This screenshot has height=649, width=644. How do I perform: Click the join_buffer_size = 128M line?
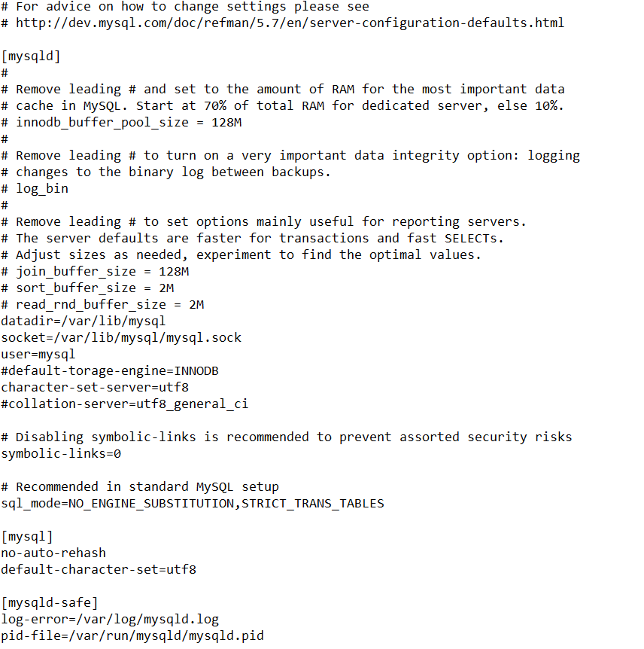[x=102, y=271]
